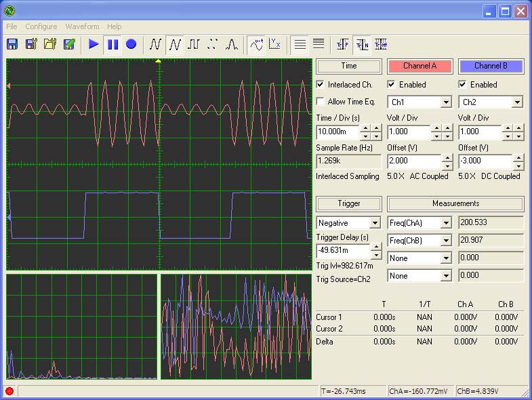This screenshot has width=532, height=400.
Task: Click the Save (floppy disk) toolbar icon
Action: 12,44
